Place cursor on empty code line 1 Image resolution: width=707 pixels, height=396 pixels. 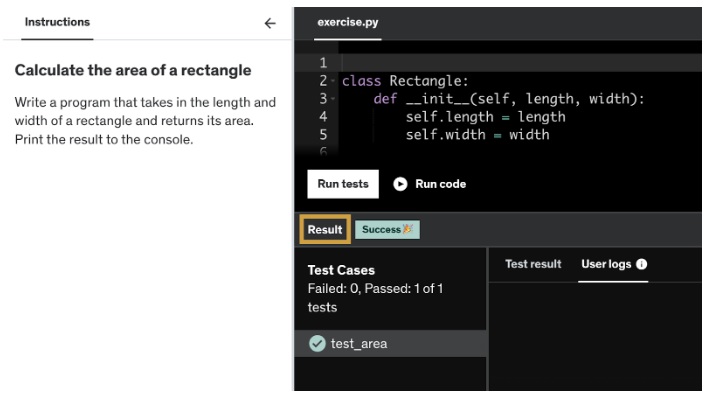tap(521, 63)
